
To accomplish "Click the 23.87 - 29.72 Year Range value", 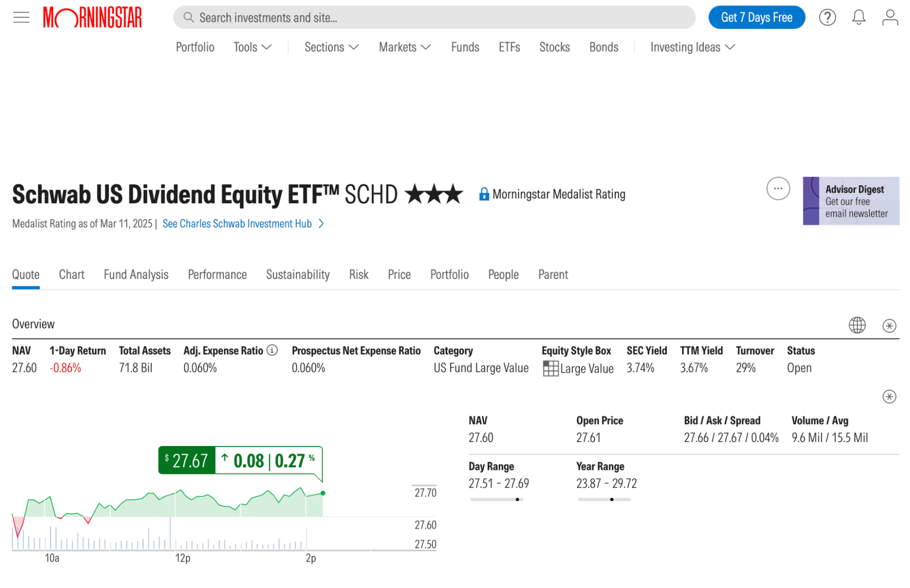I will coord(606,483).
